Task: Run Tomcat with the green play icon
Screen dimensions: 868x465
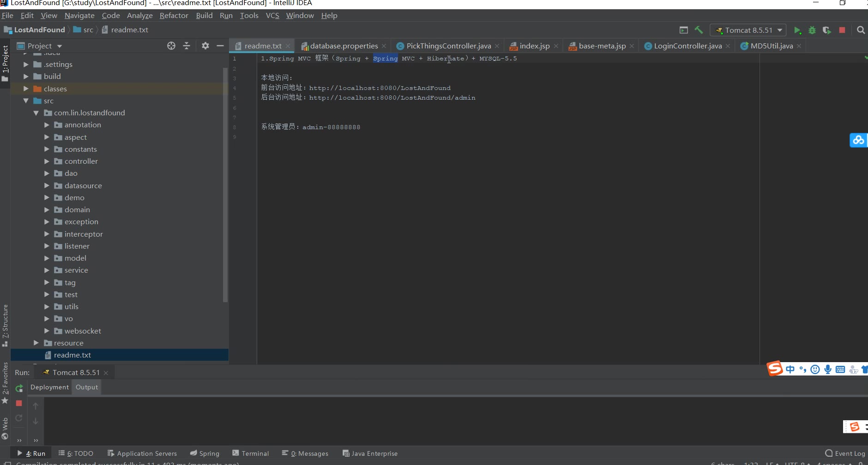Action: click(797, 30)
